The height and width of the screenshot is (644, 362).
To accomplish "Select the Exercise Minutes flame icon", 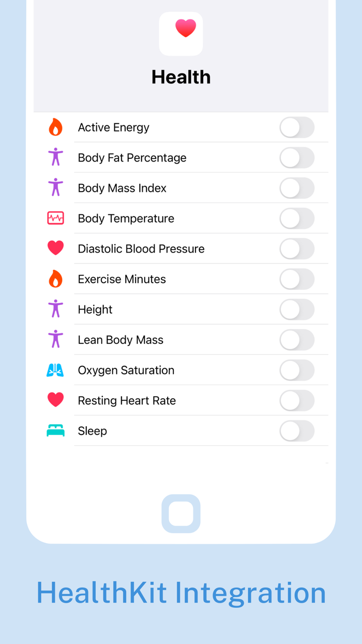I will [55, 279].
